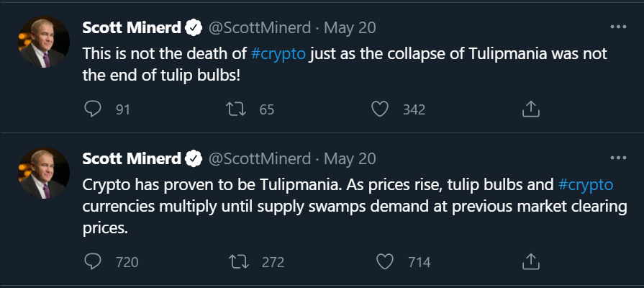Click @ScottMinerd handle on second tweet

click(260, 159)
